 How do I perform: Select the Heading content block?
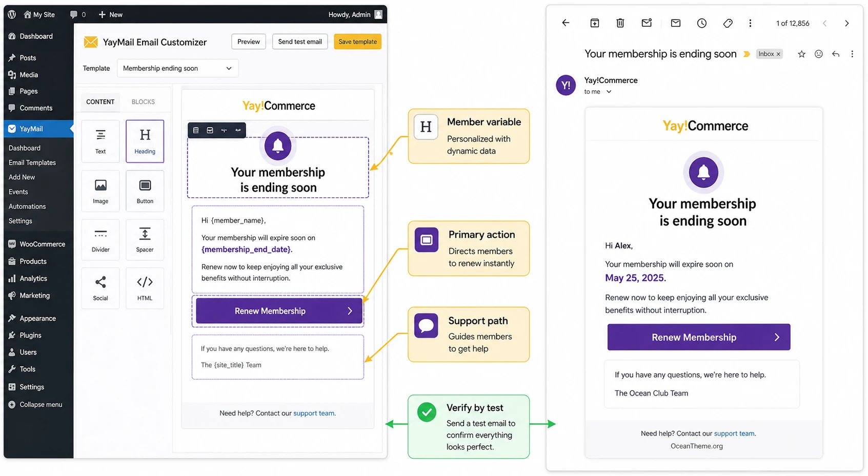point(145,141)
